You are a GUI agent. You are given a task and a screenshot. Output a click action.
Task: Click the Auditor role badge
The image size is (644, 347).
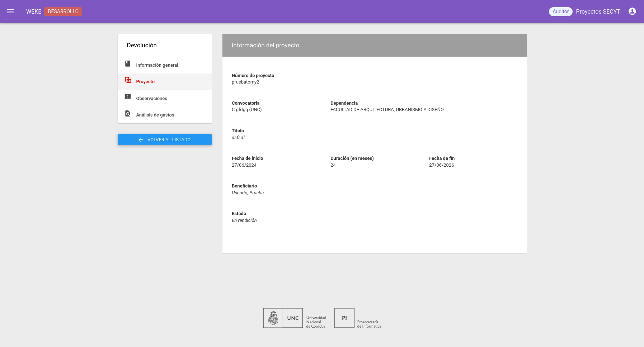click(x=560, y=11)
